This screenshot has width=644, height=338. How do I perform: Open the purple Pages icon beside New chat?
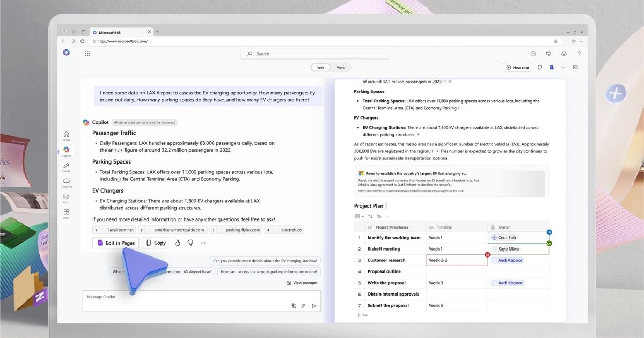point(551,68)
